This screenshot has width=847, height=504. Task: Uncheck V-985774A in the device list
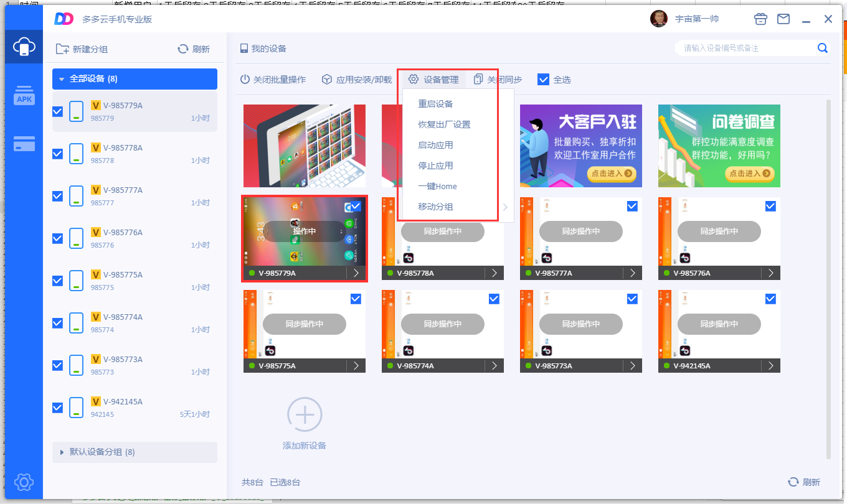[57, 323]
